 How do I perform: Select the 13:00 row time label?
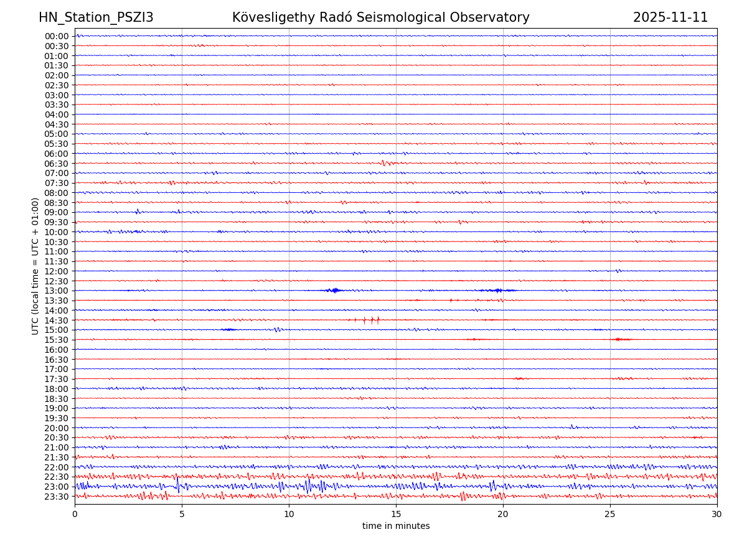pyautogui.click(x=56, y=291)
